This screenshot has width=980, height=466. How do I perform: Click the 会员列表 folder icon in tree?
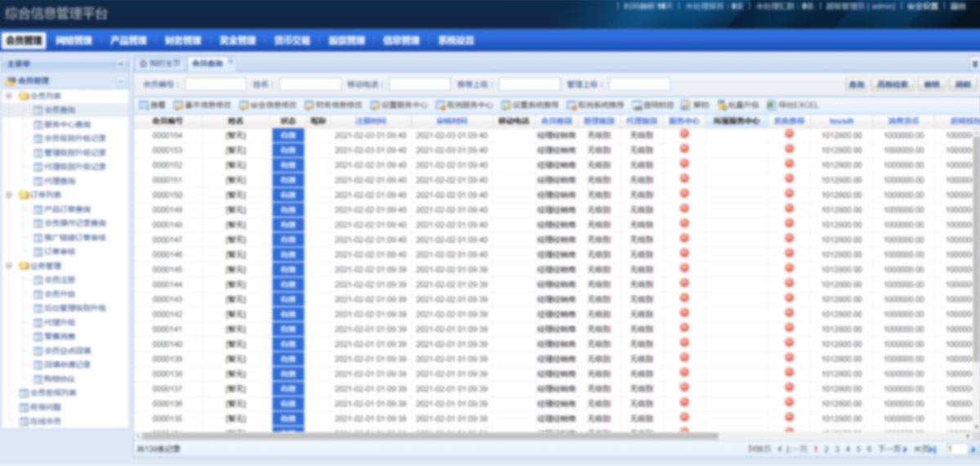coord(24,96)
